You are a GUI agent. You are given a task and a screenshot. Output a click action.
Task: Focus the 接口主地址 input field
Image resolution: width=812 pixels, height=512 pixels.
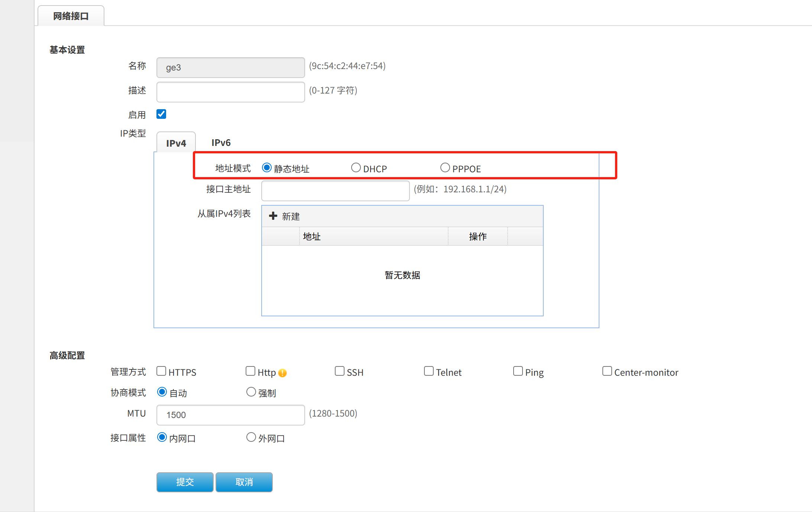click(x=335, y=191)
